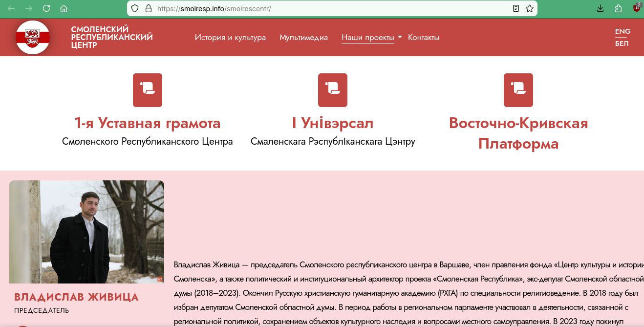Open Восточно-Кривская Платформа heading link

[x=518, y=133]
